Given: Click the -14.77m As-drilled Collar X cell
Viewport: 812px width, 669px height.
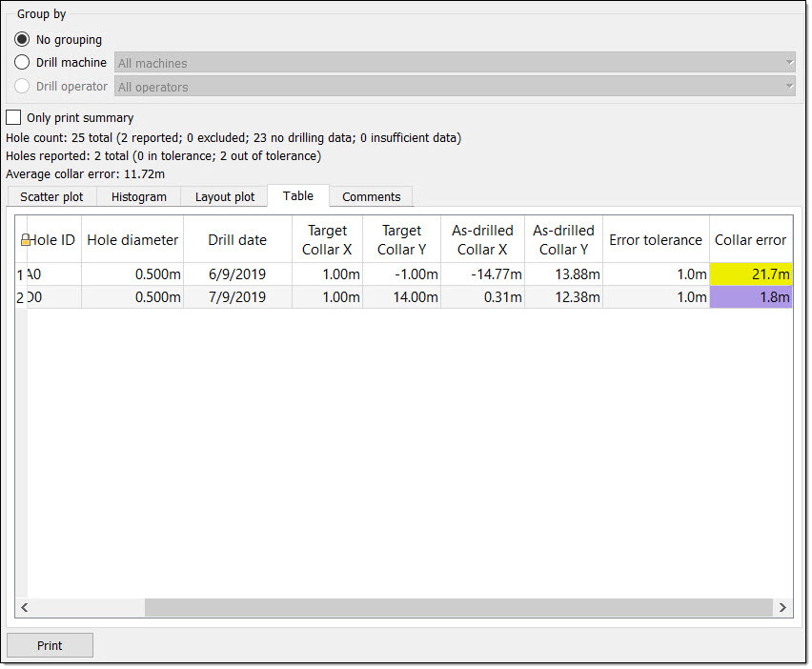Looking at the screenshot, I should click(482, 274).
